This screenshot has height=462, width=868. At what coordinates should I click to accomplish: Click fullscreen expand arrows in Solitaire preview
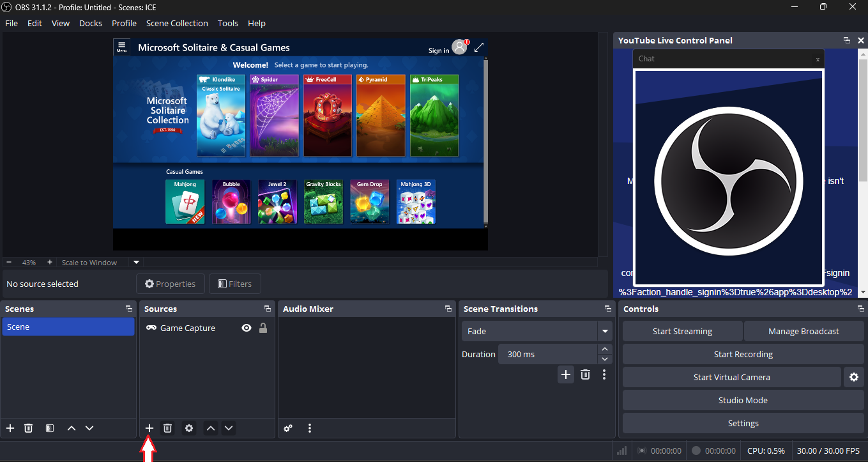[479, 47]
